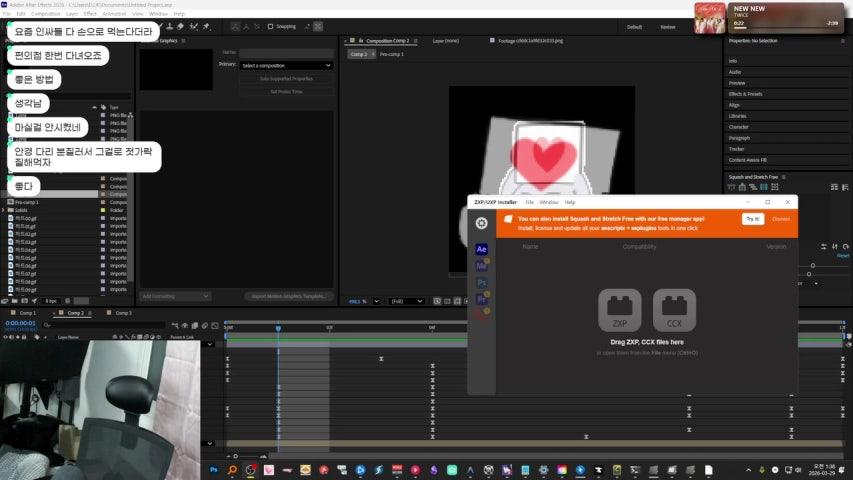Screen dimensions: 853x480
Task: Open the Primary 'Select a composition' dropdown
Action: 287,65
